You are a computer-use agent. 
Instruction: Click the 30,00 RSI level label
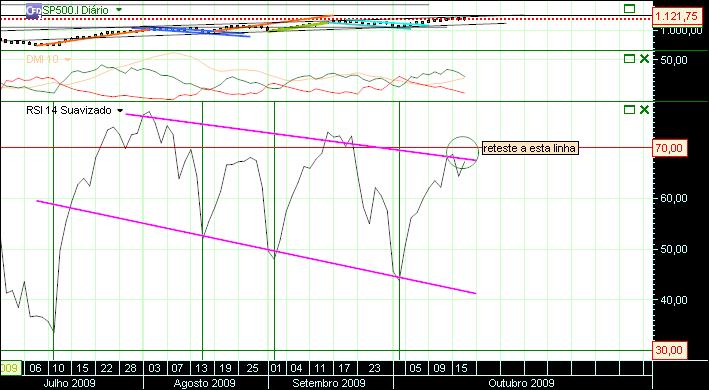pos(671,350)
